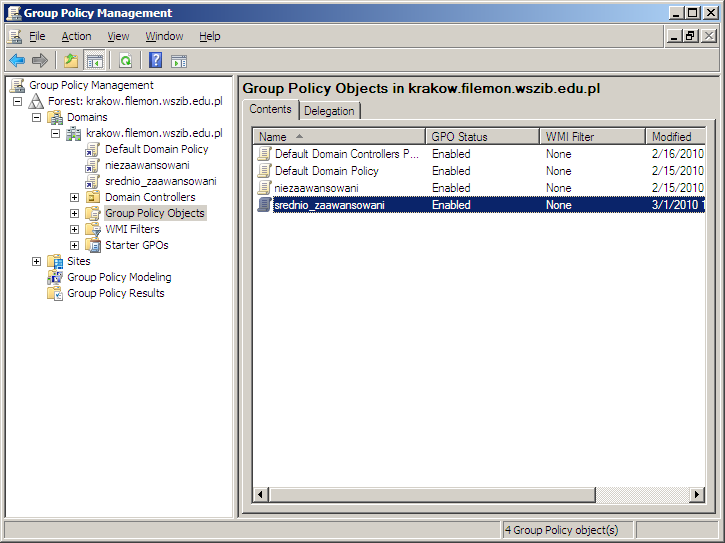Screen dimensions: 725x543
Task: Click the Default Domain Policy link icon in tree
Action: (x=92, y=149)
